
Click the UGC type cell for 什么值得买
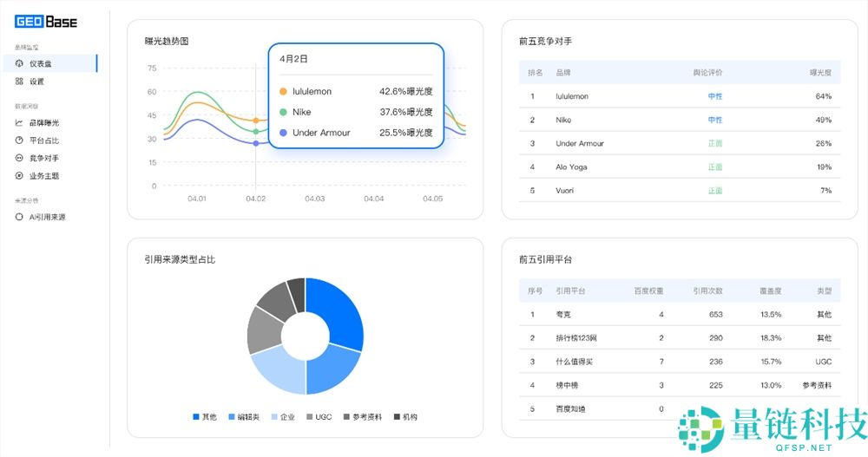coord(824,362)
